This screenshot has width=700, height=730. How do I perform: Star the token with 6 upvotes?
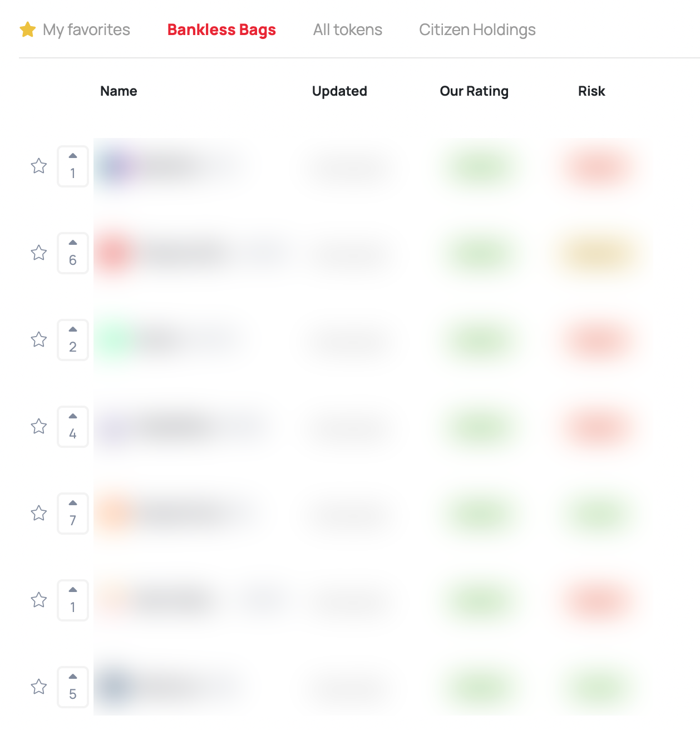pyautogui.click(x=39, y=253)
